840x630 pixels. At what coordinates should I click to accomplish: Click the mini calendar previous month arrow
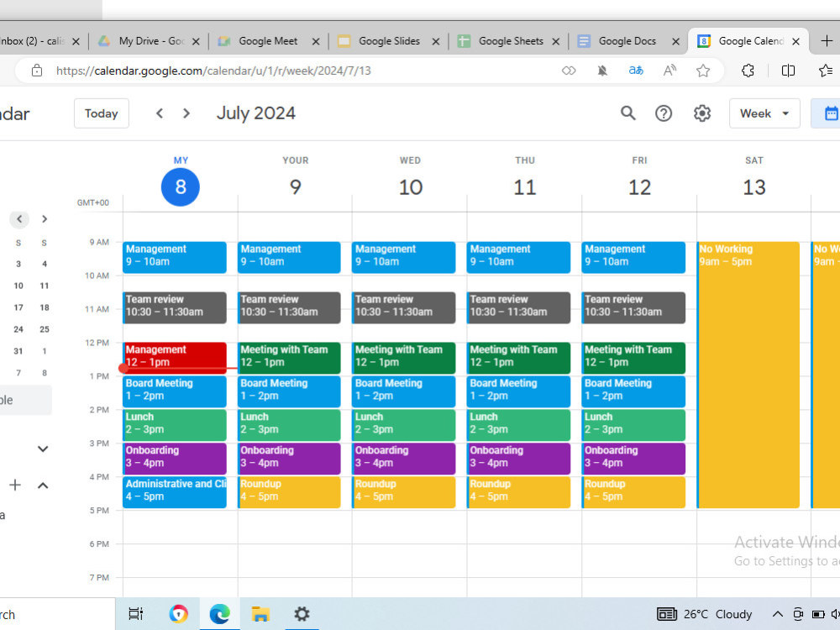click(19, 218)
